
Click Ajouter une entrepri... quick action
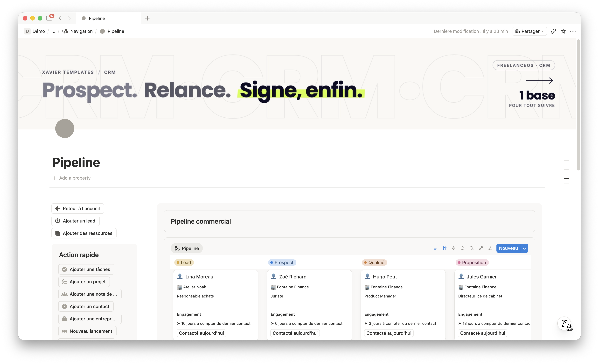pyautogui.click(x=90, y=319)
